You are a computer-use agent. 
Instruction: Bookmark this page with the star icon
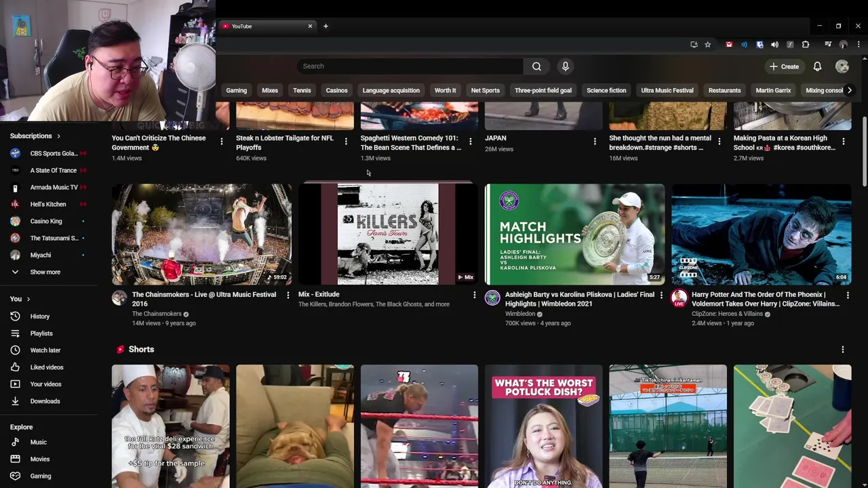pos(707,45)
